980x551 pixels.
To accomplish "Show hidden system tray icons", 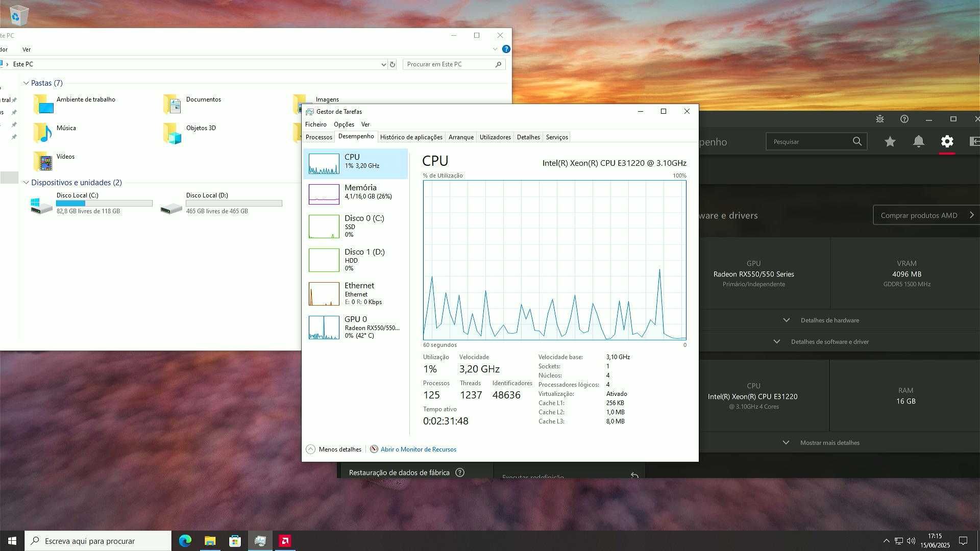I will (x=887, y=541).
